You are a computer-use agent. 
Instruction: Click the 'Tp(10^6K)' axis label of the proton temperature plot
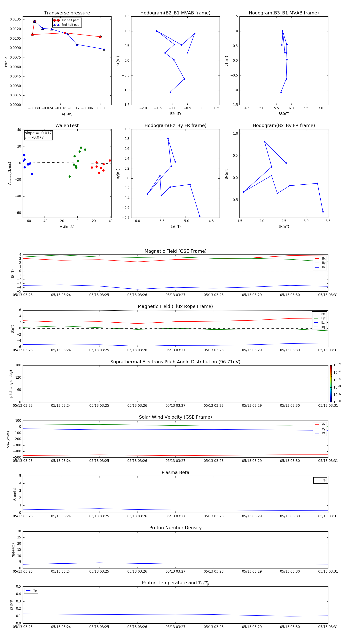pos(11,605)
